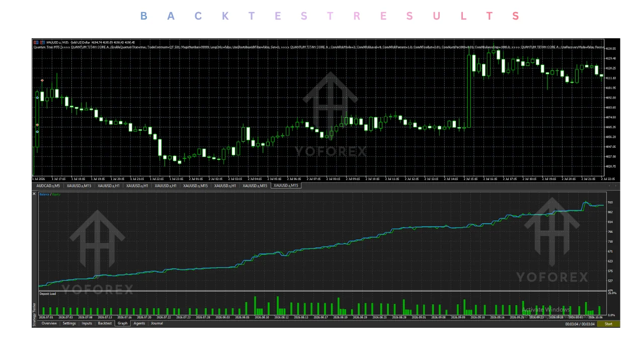The image size is (644, 362).
Task: Click the chart tabs scroll-left arrow
Action: (609, 186)
